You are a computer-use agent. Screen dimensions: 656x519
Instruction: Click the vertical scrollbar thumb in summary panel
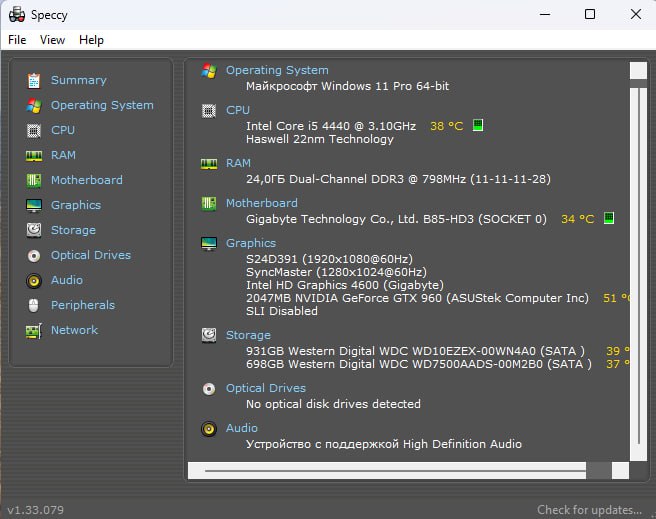click(x=638, y=266)
